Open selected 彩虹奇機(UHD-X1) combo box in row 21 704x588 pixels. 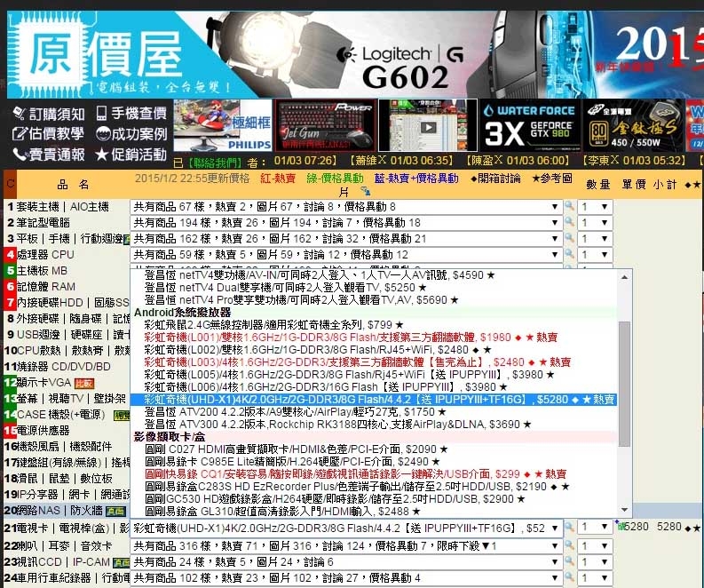click(345, 528)
